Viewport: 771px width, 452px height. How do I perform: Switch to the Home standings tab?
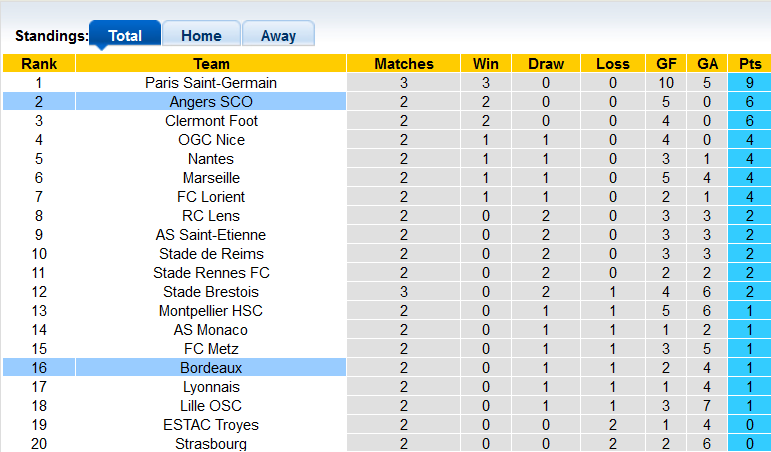(201, 35)
